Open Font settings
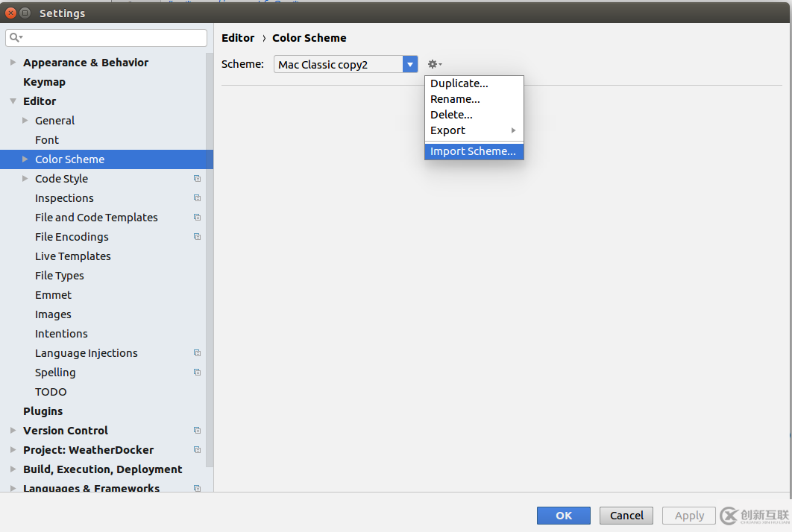Viewport: 792px width, 532px height. [47, 140]
